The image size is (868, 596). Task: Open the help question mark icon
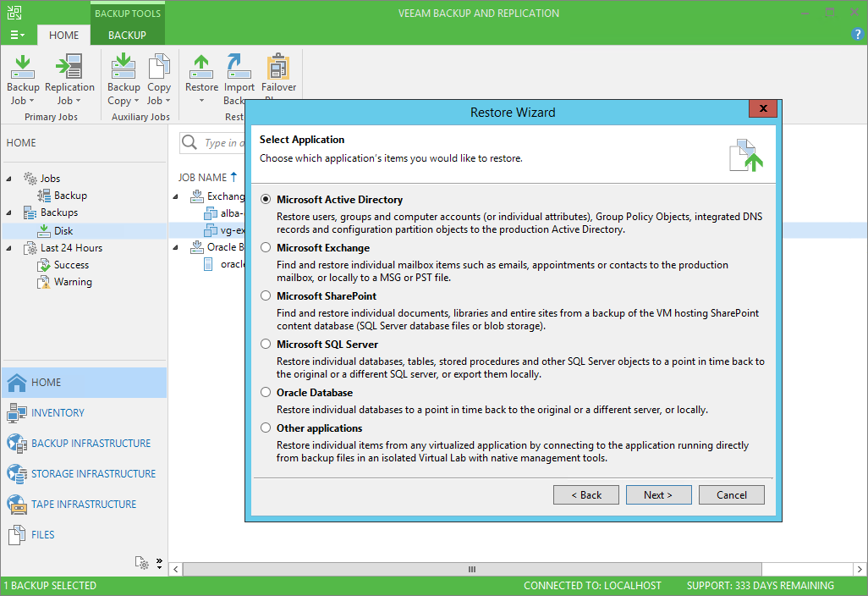coord(857,35)
